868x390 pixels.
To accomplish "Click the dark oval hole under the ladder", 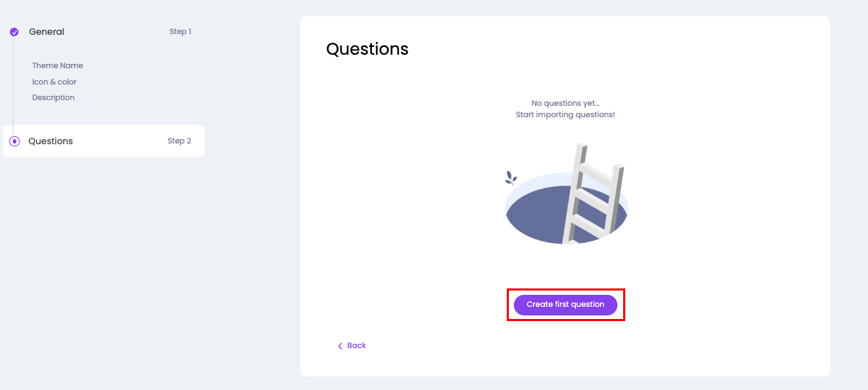I will point(532,217).
